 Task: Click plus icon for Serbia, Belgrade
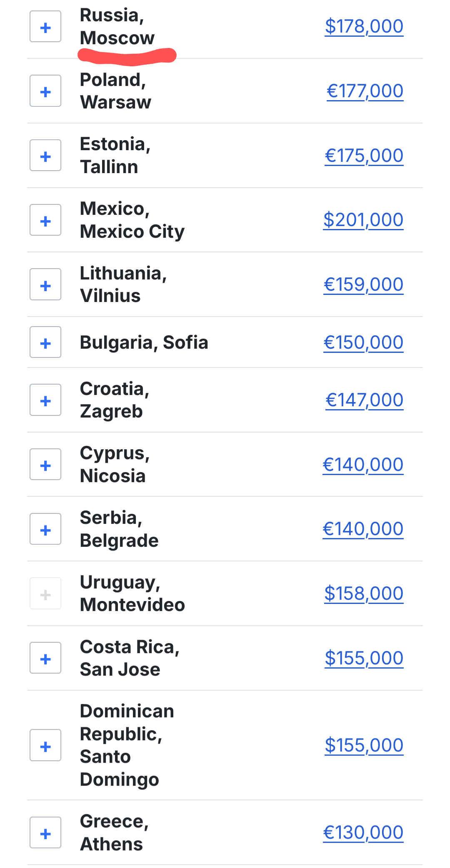click(x=45, y=529)
